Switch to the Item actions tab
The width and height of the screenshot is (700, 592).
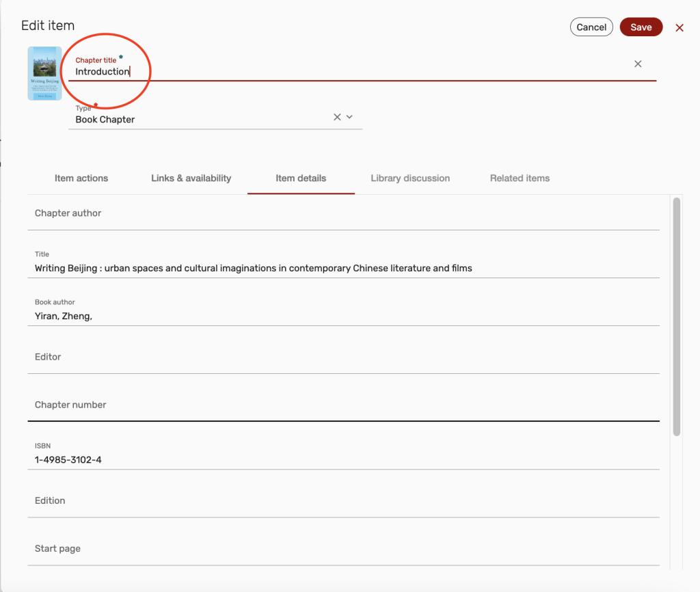click(81, 178)
